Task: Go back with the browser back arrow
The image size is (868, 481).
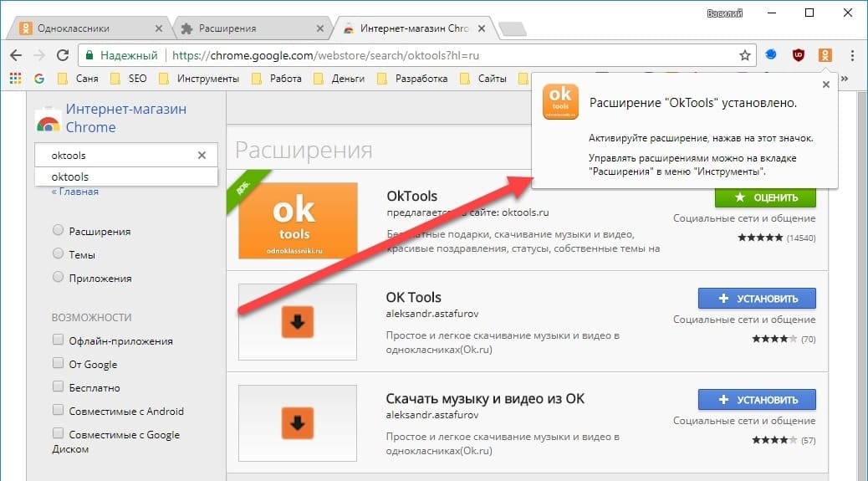Action: (16, 55)
